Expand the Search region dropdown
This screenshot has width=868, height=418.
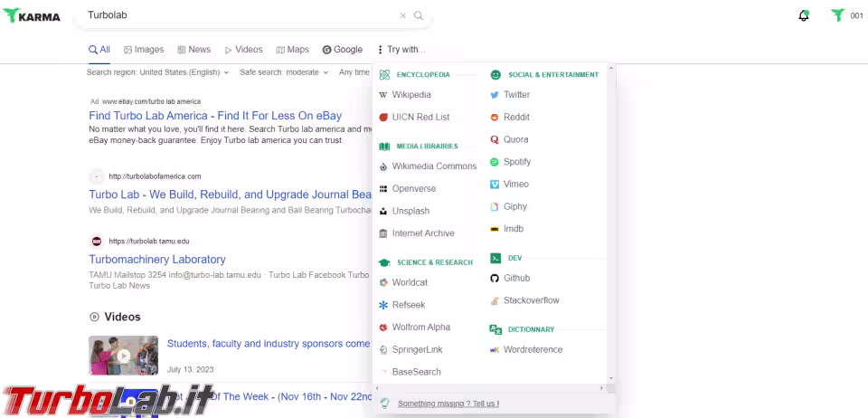[157, 72]
